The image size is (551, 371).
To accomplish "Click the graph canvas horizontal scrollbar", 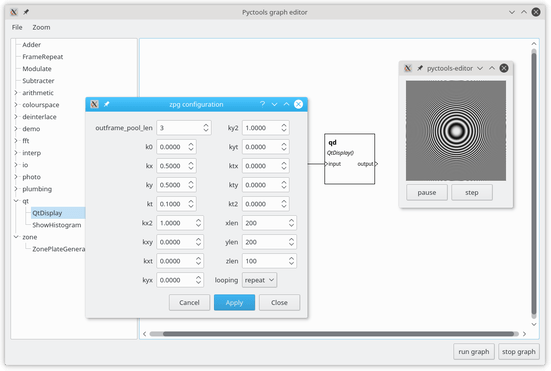I will 334,334.
